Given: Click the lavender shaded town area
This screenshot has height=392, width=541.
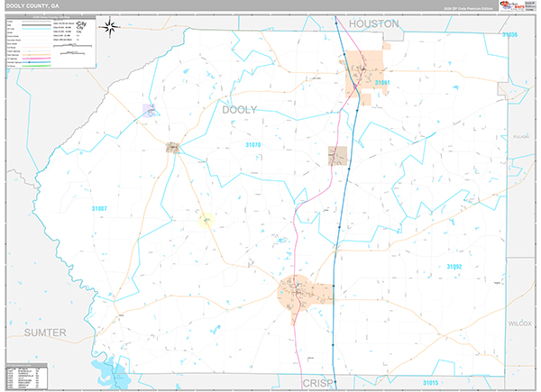Looking at the screenshot, I should tap(149, 110).
